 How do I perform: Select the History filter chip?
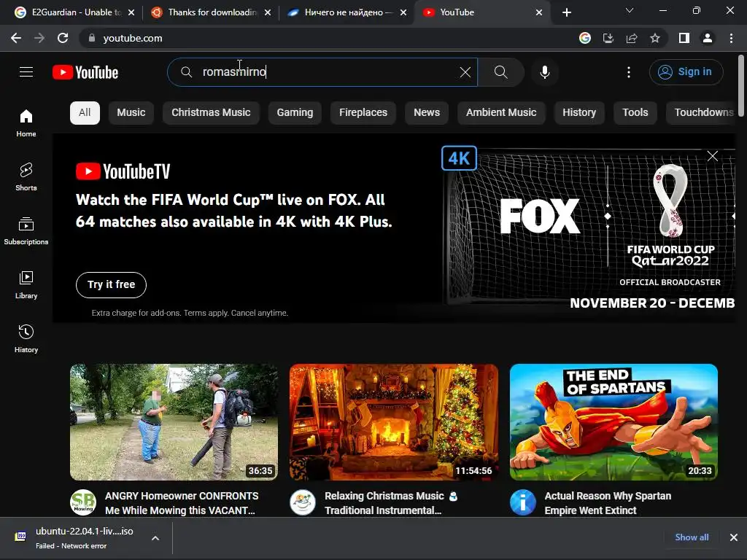(578, 113)
